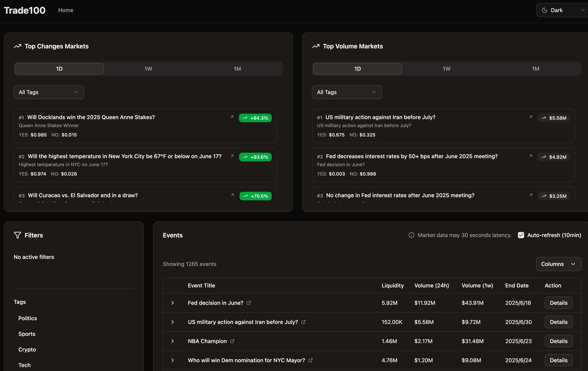This screenshot has height=371, width=588.
Task: Click the trending icon beside Top Volume Markets
Action: (316, 46)
